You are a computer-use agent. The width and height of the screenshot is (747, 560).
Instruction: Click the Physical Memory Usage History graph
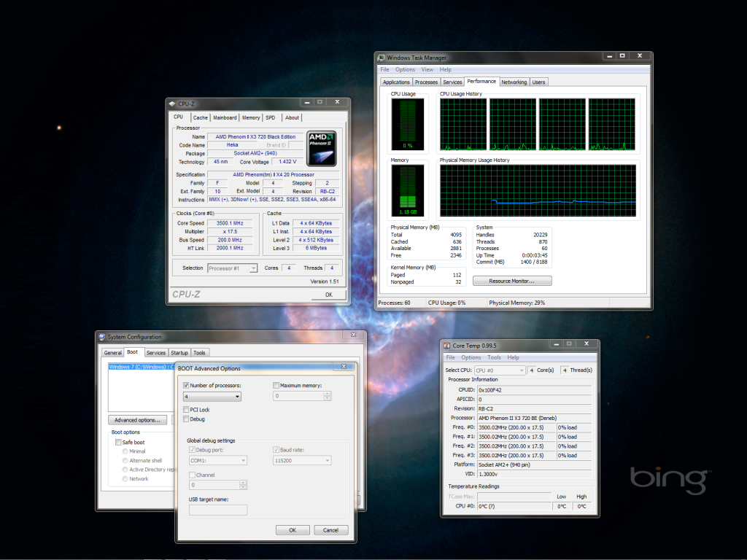pos(538,190)
